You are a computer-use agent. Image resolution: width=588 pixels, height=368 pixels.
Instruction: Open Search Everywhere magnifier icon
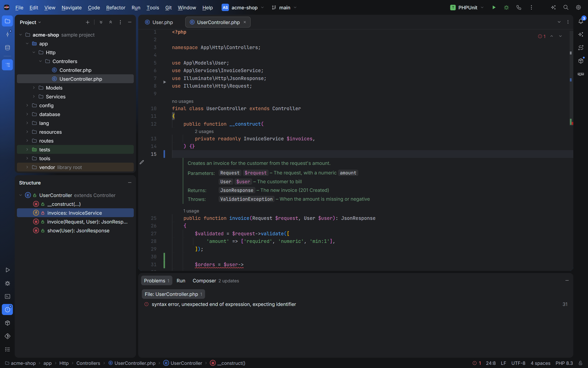566,8
